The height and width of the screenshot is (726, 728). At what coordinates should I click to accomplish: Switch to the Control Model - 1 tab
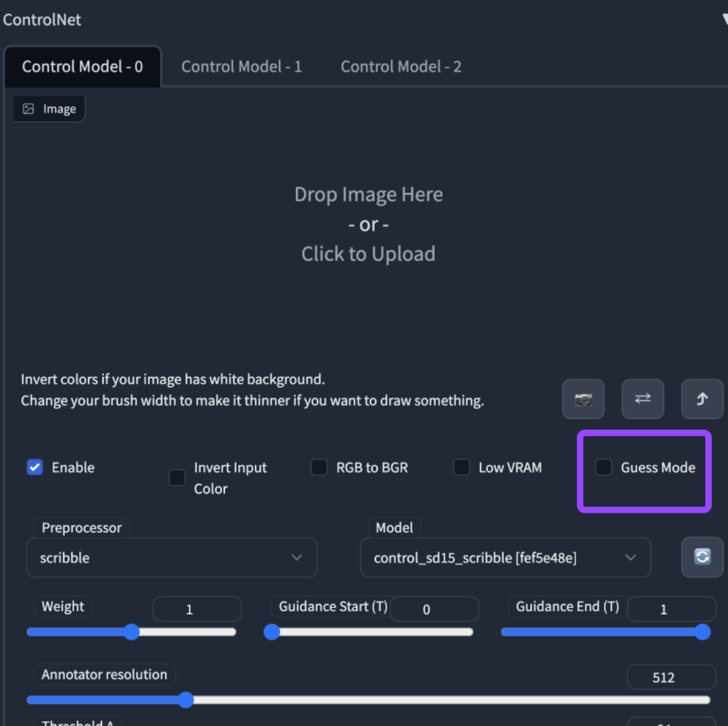pos(241,66)
